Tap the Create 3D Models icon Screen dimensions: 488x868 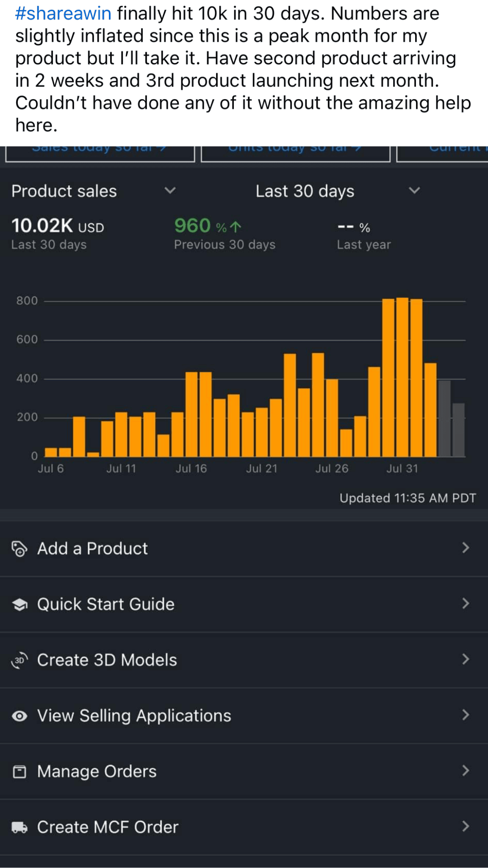pyautogui.click(x=19, y=660)
